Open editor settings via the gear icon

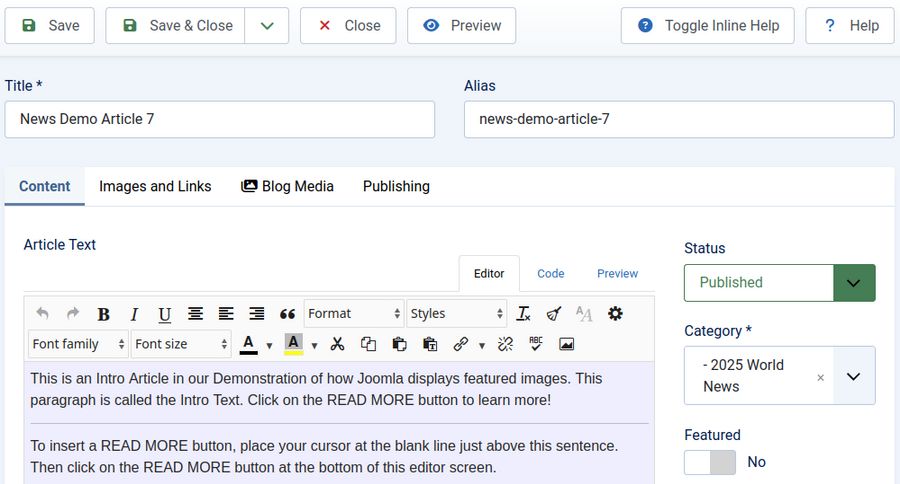[615, 314]
